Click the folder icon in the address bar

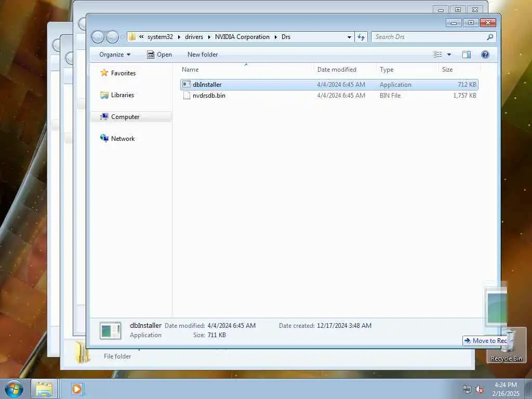(132, 37)
